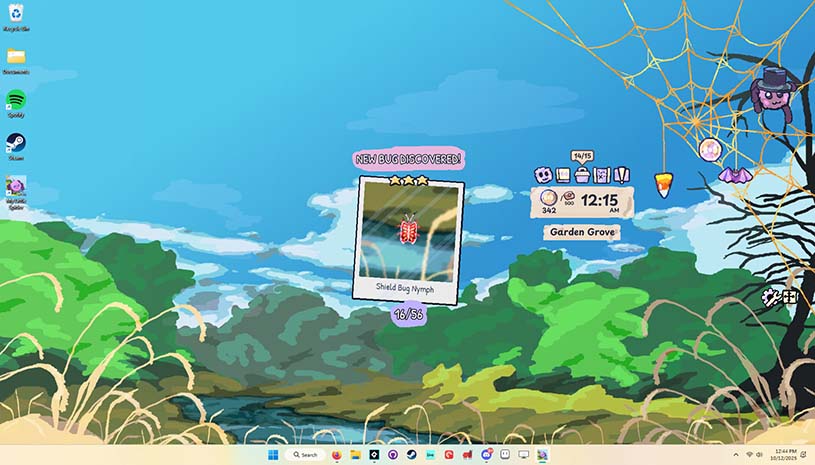Click the spider wearing a top hat
Image resolution: width=815 pixels, height=465 pixels.
point(770,93)
